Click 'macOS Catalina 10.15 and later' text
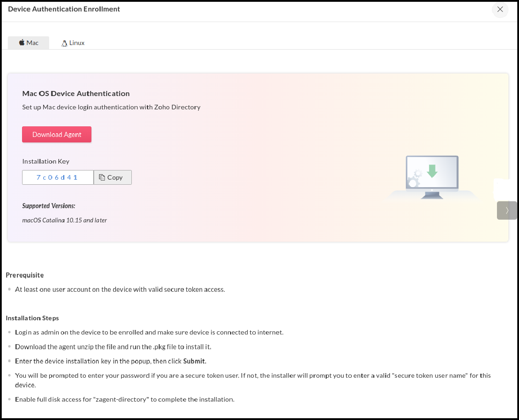Screen dimensions: 519x420 65,220
